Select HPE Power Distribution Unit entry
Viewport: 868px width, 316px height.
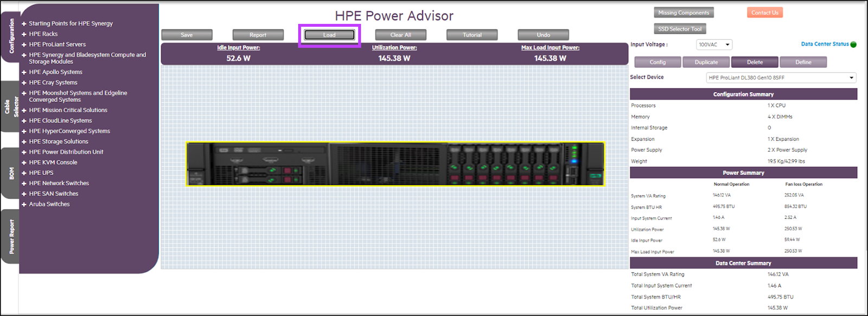[66, 152]
